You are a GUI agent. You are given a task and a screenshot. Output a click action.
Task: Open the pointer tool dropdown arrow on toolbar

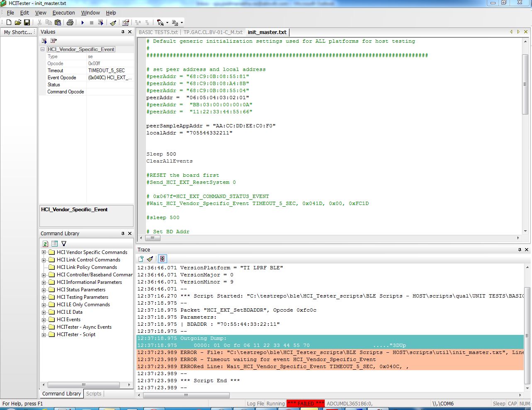click(x=166, y=22)
